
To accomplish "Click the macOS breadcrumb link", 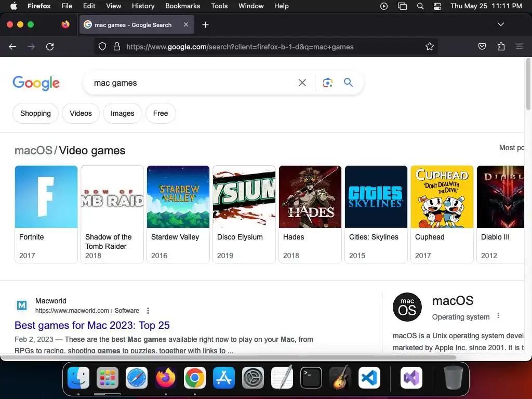I will 33,150.
